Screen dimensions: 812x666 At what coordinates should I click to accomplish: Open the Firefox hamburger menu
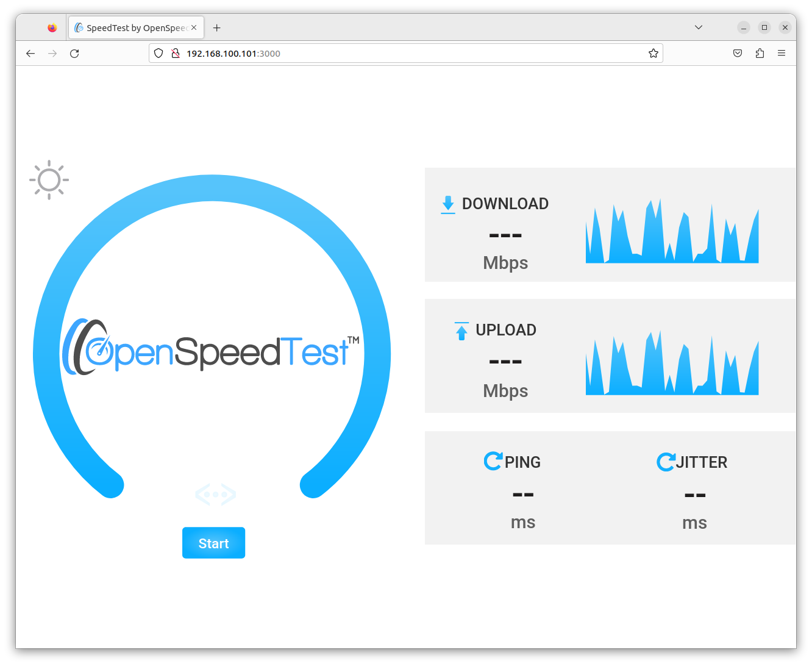coord(782,54)
